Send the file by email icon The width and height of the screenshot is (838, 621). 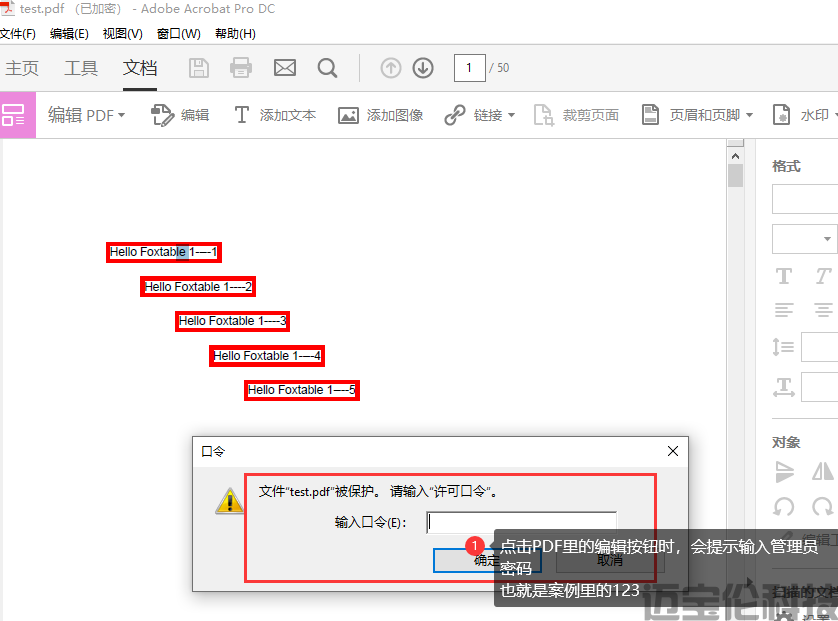(285, 68)
